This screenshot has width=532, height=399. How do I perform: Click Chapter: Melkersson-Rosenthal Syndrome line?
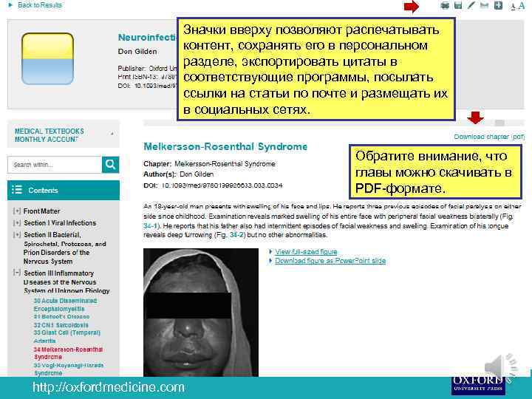click(209, 164)
